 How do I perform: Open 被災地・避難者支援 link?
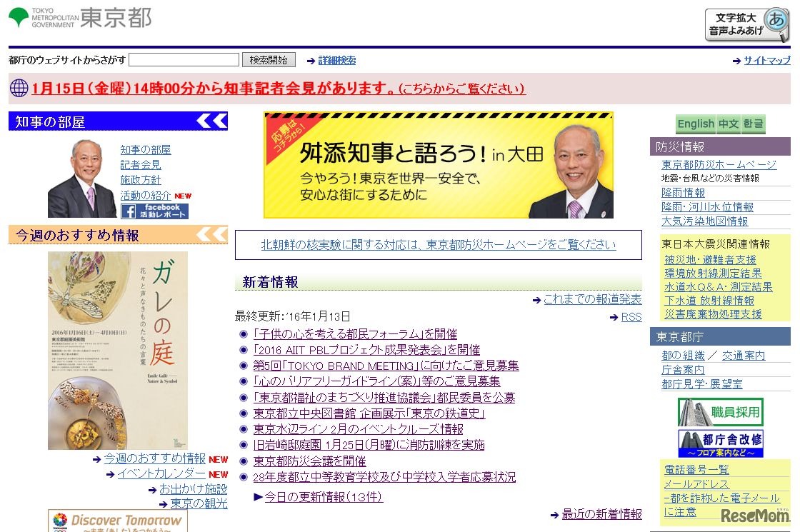(x=710, y=260)
